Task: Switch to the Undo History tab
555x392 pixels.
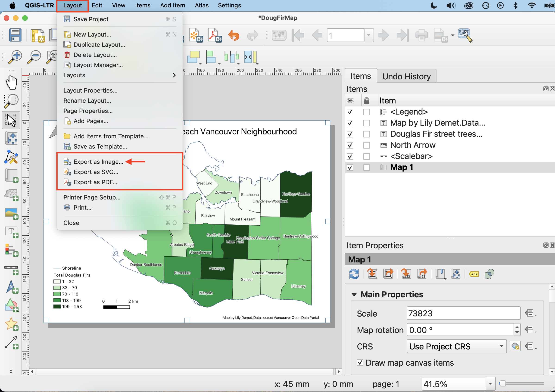Action: pos(406,76)
